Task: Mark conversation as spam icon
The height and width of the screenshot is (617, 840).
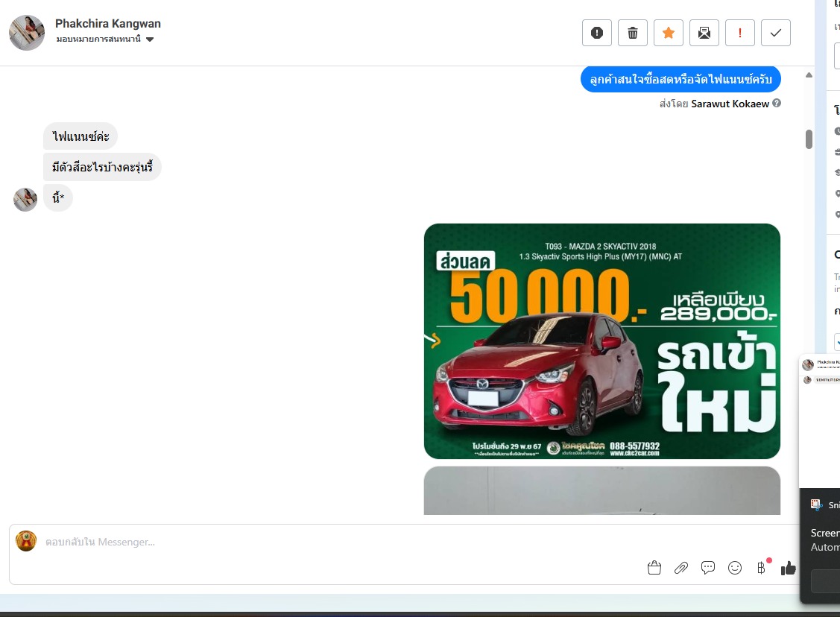Action: (597, 34)
